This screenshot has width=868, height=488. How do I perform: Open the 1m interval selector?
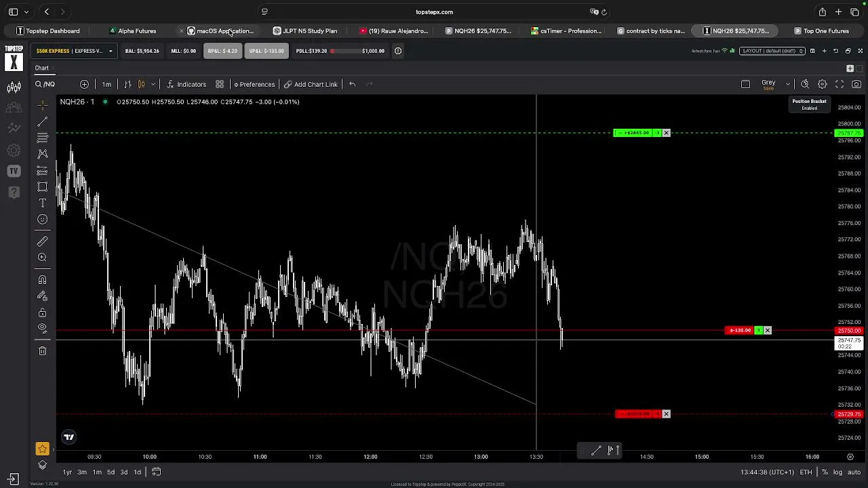pos(106,84)
